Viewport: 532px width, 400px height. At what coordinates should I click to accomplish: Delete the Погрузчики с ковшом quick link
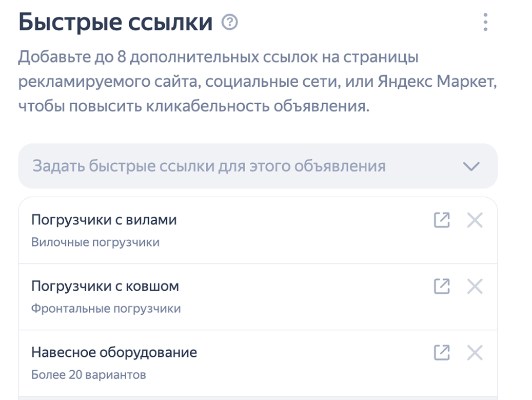tap(475, 286)
